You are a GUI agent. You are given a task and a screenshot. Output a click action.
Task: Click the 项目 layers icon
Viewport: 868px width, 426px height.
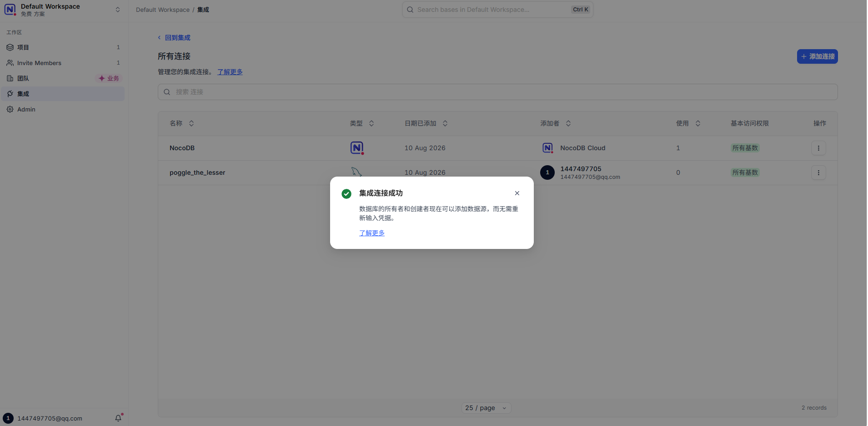coord(10,47)
